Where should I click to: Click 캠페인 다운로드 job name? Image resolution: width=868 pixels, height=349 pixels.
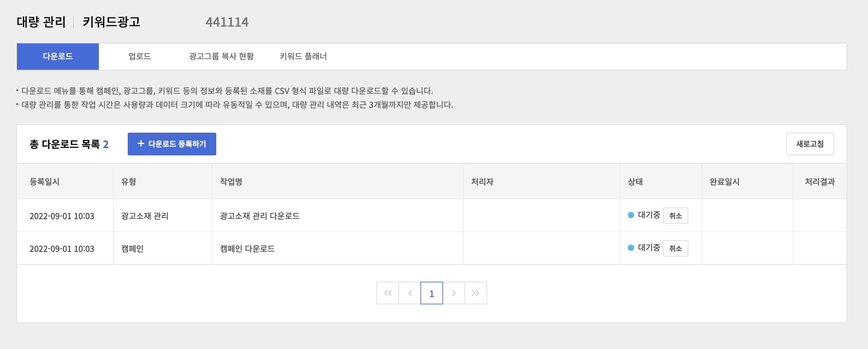(x=247, y=248)
